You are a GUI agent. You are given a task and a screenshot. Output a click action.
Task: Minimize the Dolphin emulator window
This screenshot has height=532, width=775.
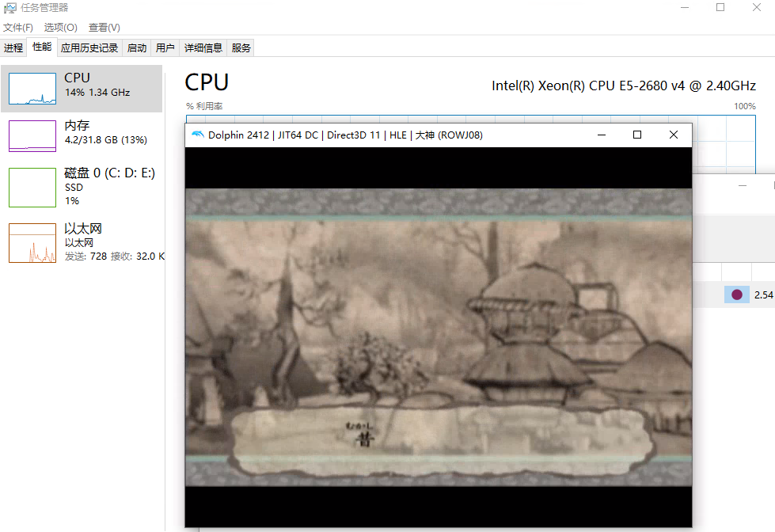(x=602, y=135)
